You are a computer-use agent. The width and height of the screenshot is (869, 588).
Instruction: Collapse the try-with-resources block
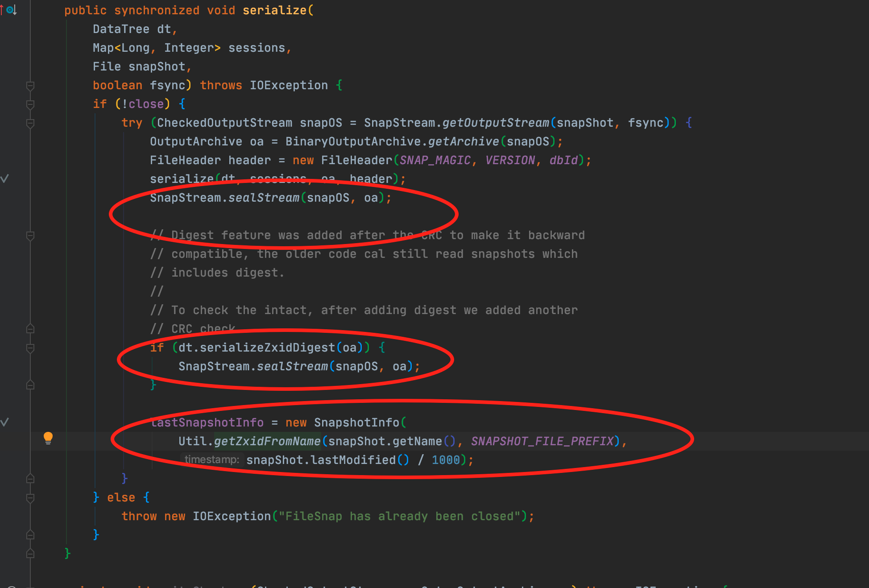pyautogui.click(x=30, y=123)
